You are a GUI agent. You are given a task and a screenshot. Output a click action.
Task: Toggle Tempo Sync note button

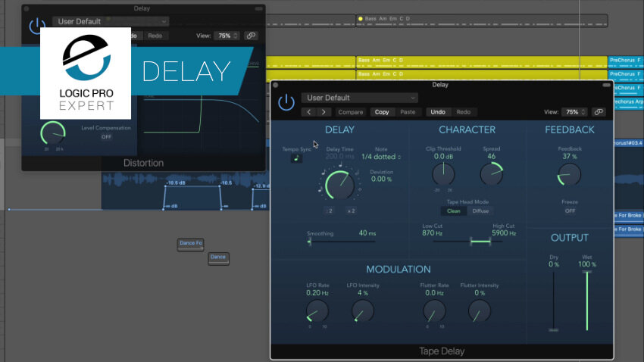point(296,158)
